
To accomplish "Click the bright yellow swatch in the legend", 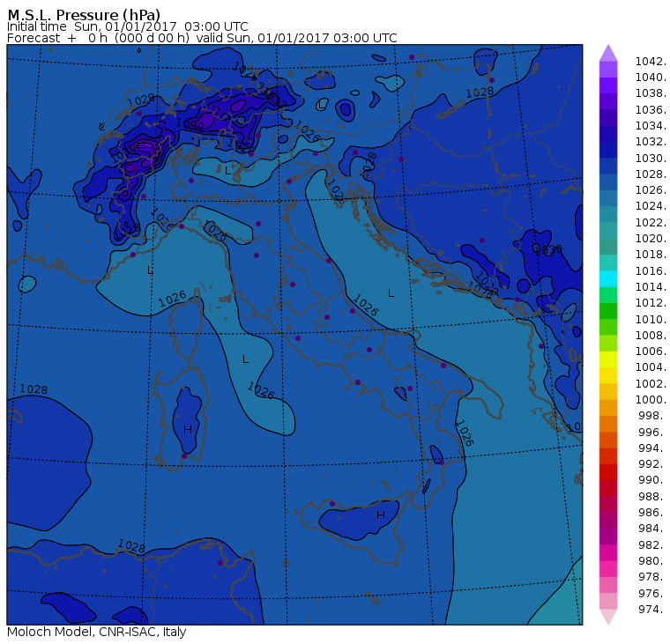I will coord(608,359).
